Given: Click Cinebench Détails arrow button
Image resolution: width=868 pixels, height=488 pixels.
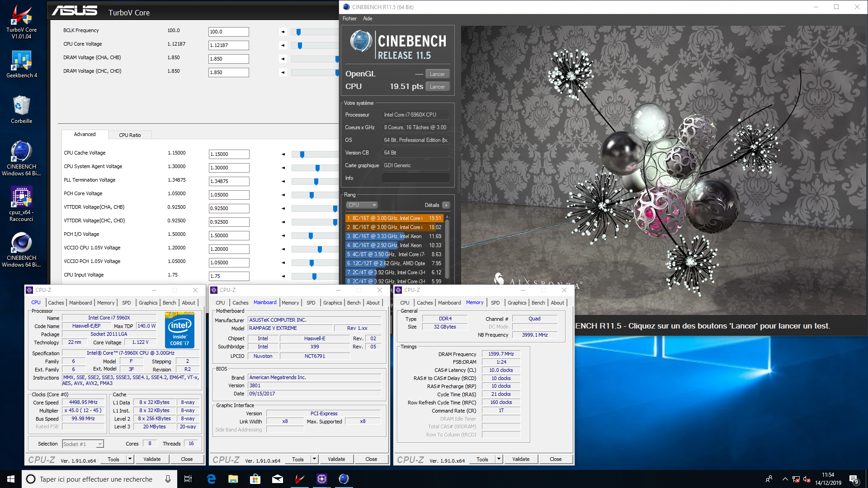Looking at the screenshot, I should pos(446,205).
